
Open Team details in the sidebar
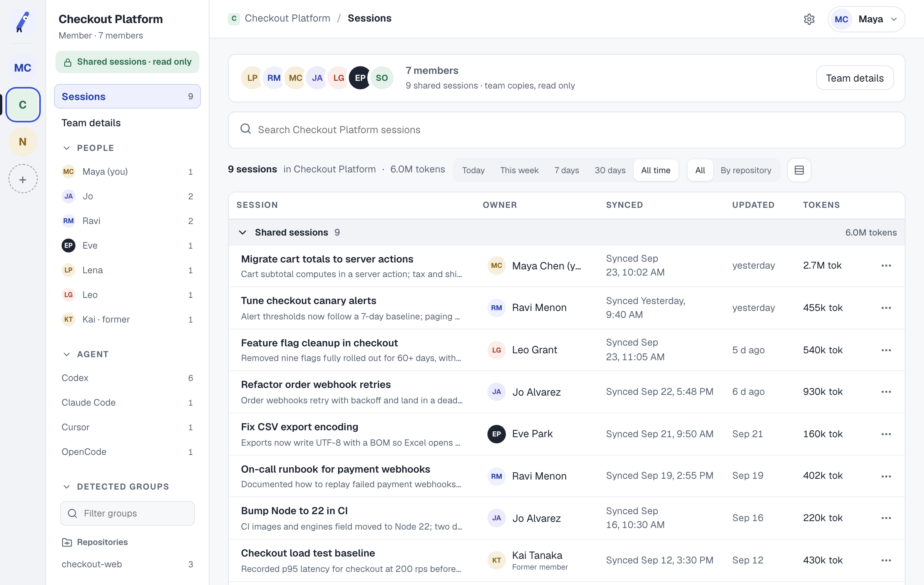(127, 123)
